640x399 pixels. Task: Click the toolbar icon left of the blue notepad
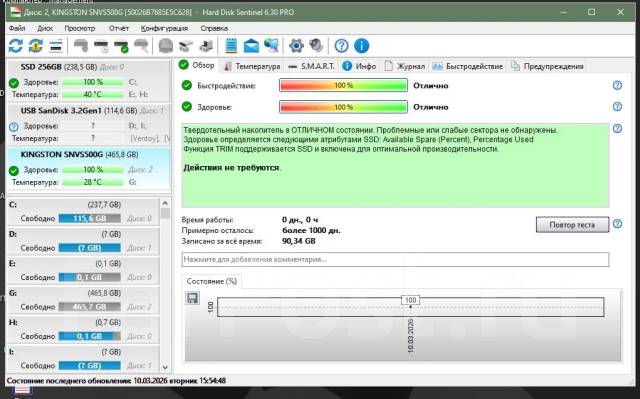point(206,46)
